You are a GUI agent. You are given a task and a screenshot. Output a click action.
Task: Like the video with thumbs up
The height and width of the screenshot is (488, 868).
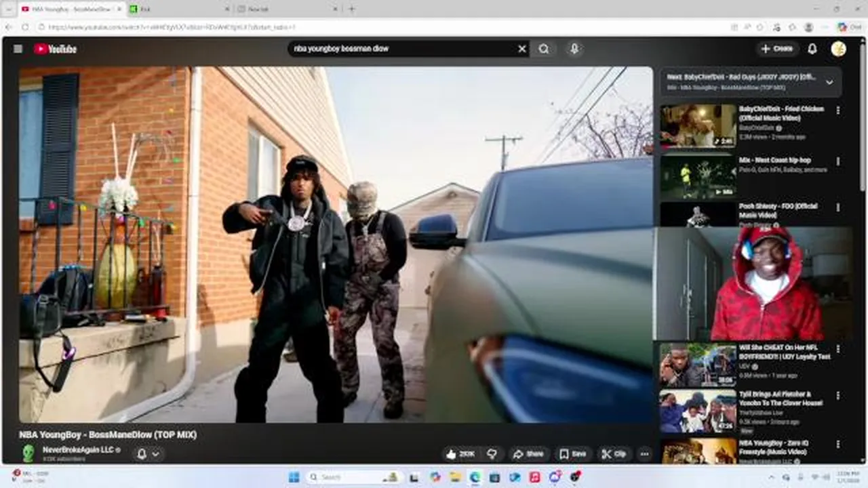(x=460, y=454)
